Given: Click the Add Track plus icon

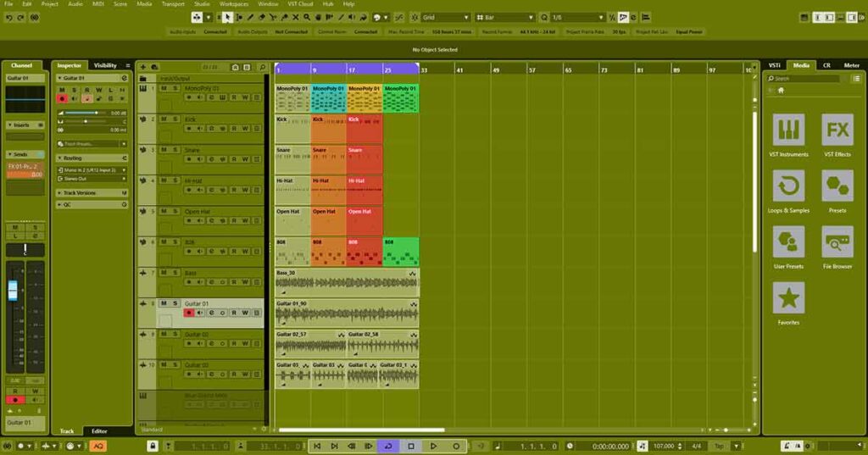Looking at the screenshot, I should click(x=142, y=67).
